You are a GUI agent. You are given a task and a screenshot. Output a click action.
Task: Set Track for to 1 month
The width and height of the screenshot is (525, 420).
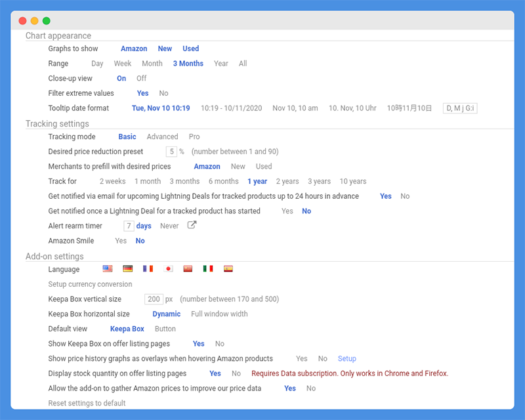[x=148, y=181]
